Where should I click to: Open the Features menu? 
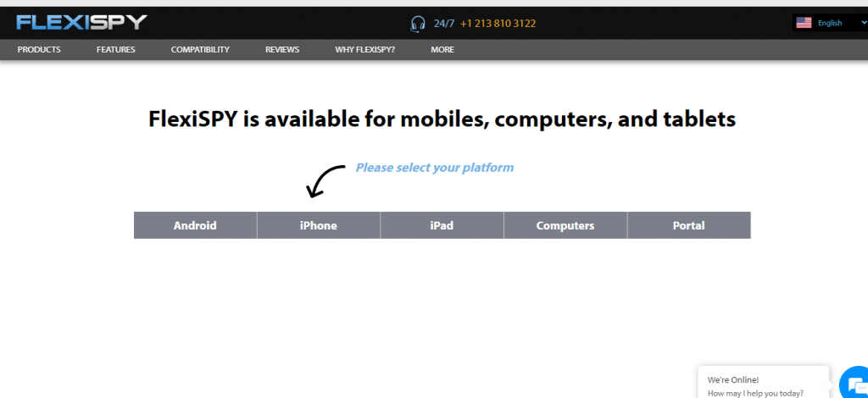pyautogui.click(x=115, y=50)
